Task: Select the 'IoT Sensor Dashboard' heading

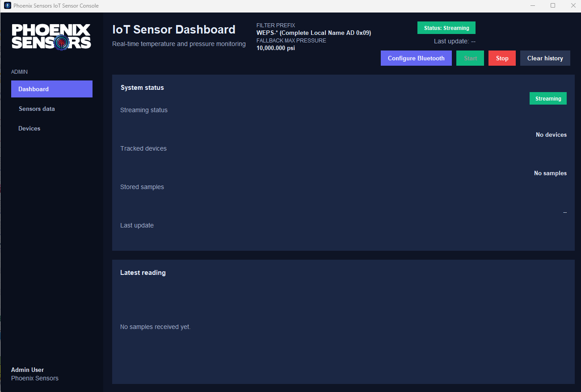Action: [174, 30]
